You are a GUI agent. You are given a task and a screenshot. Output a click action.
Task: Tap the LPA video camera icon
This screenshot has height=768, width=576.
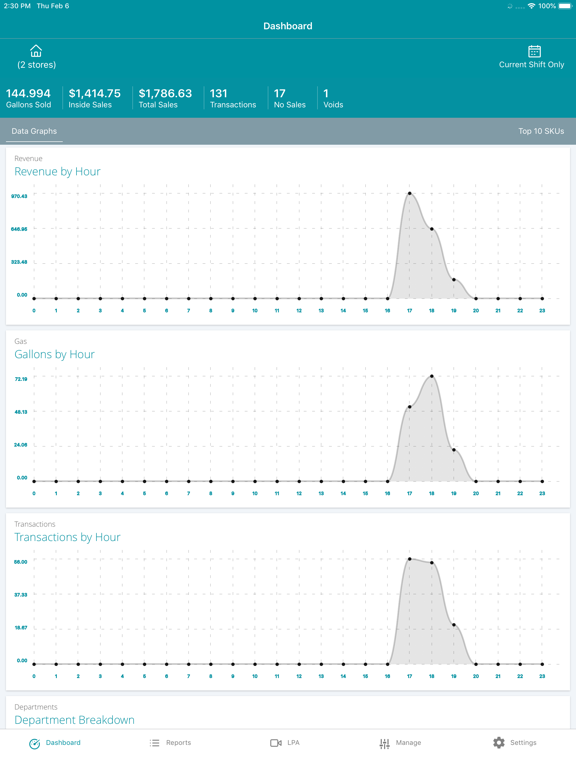tap(276, 743)
